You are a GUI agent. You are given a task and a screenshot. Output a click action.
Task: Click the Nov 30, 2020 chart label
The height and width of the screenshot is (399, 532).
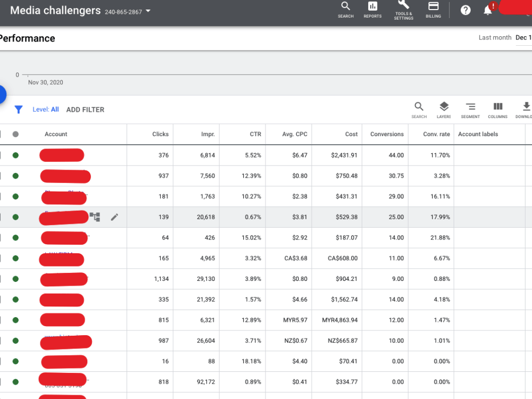[x=45, y=82]
